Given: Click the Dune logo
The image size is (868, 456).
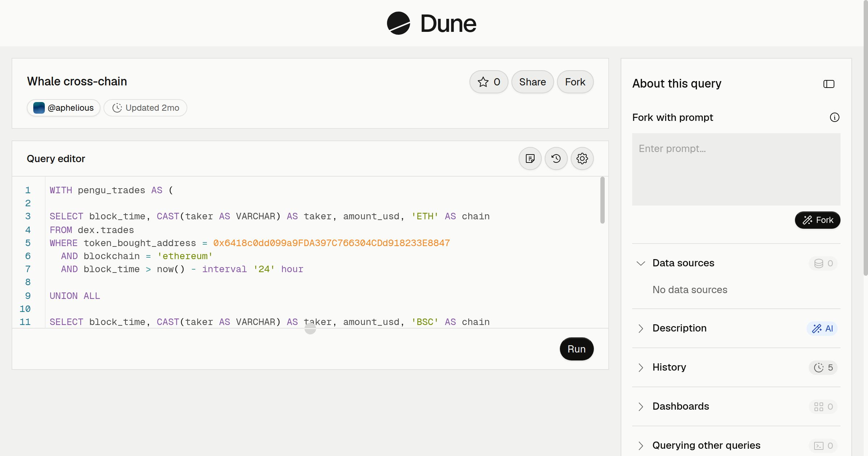Looking at the screenshot, I should [431, 23].
